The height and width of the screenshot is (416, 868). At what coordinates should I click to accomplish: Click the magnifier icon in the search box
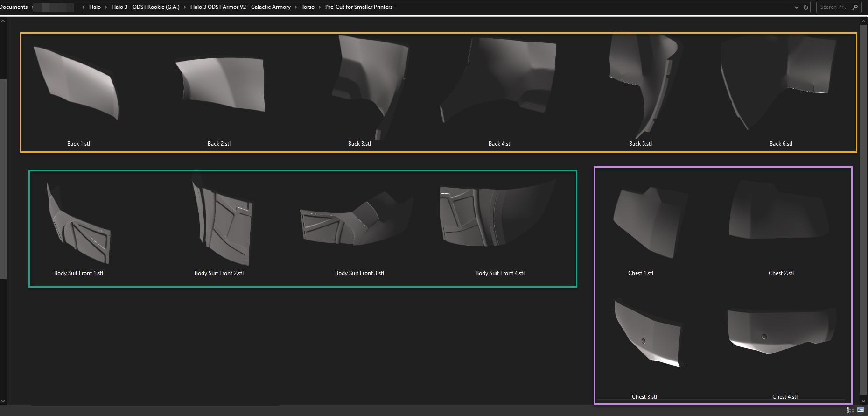pos(855,7)
